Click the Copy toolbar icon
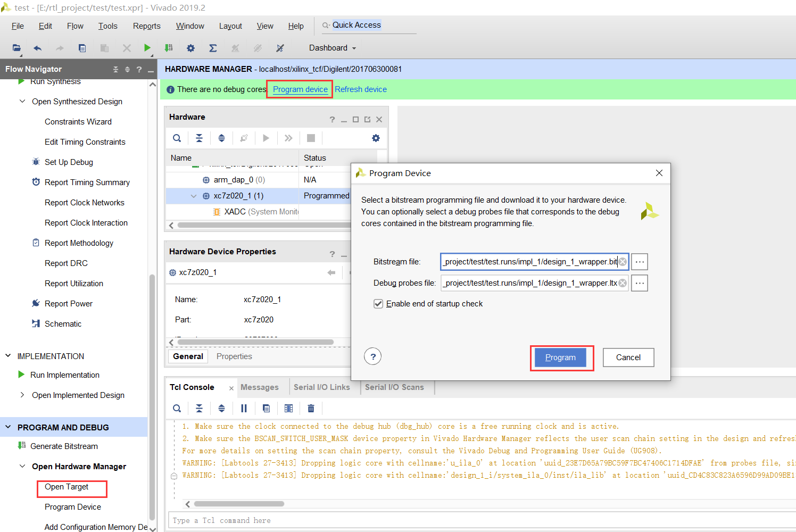Viewport: 796px width, 532px height. point(82,48)
